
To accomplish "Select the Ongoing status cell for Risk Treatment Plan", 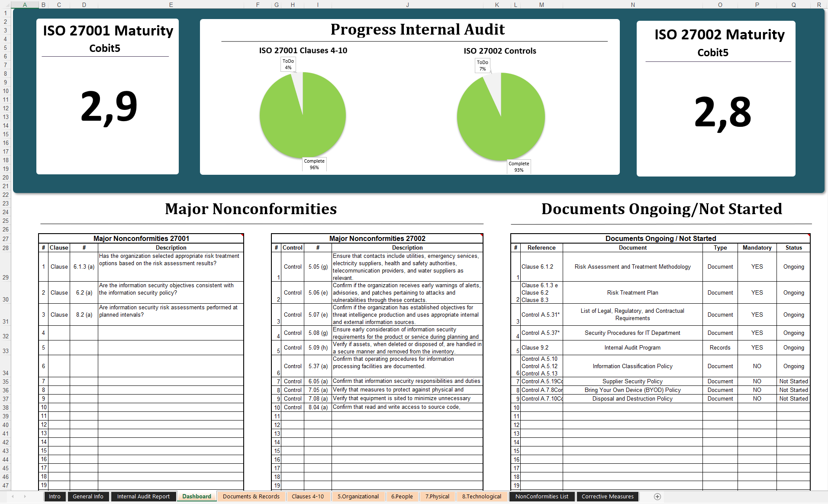I will coord(793,292).
